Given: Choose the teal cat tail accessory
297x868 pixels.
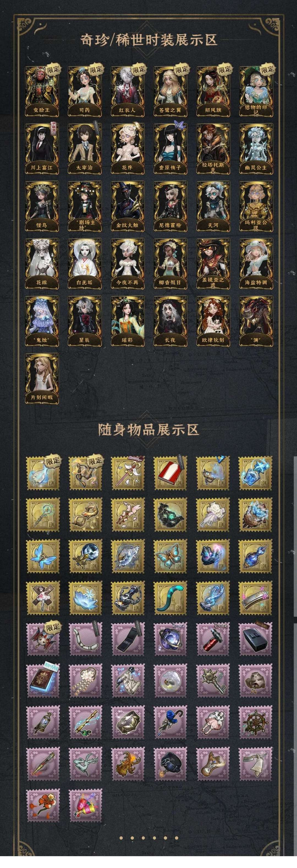Looking at the screenshot, I should point(170,598).
